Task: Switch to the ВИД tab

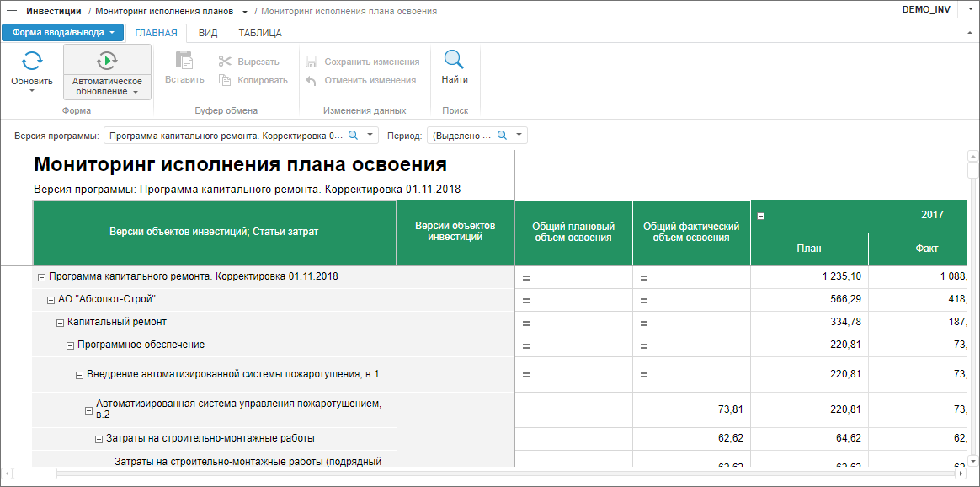Action: (208, 33)
